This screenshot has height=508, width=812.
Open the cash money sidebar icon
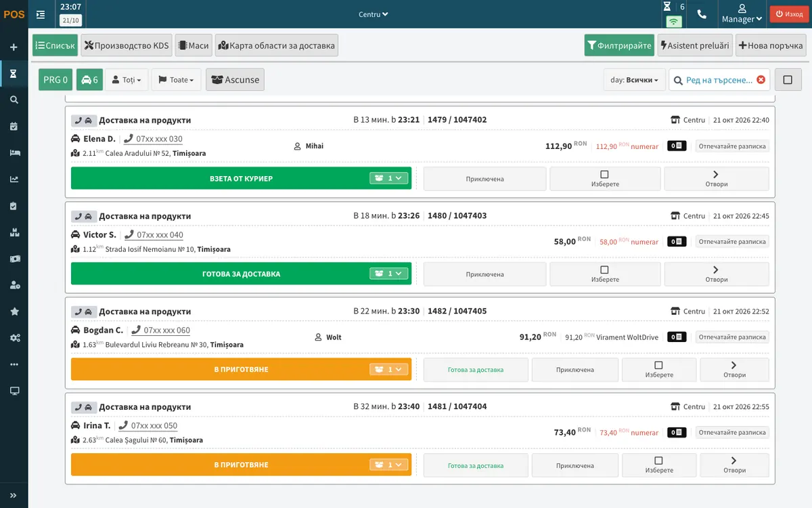click(14, 259)
